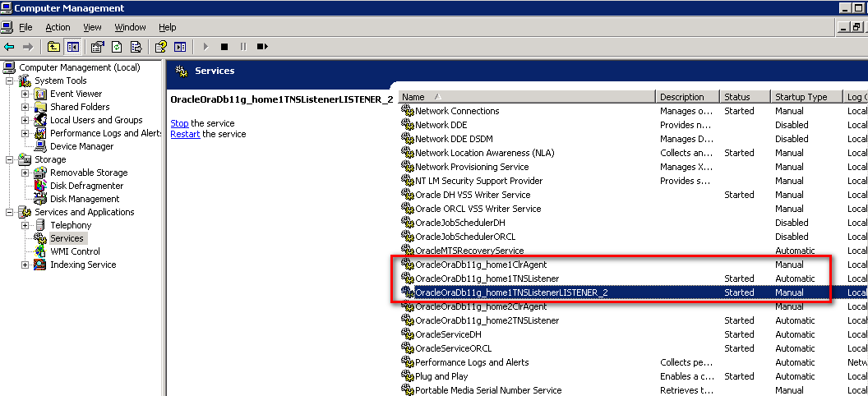Click the Stop the service link
This screenshot has height=396, width=868.
tap(179, 123)
